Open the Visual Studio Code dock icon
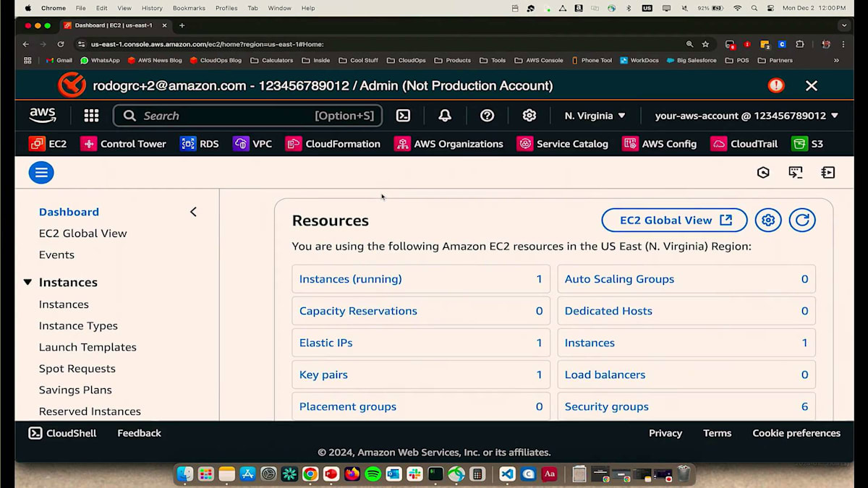This screenshot has width=868, height=488. coord(507,474)
